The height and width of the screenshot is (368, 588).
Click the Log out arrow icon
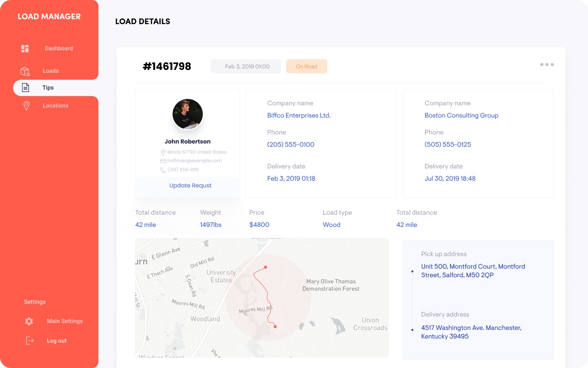(30, 341)
